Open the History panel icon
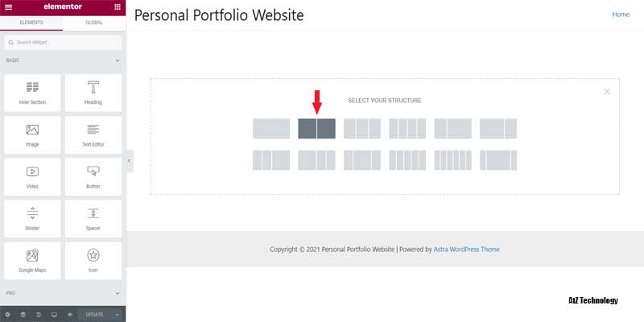The height and width of the screenshot is (322, 644). tap(38, 314)
